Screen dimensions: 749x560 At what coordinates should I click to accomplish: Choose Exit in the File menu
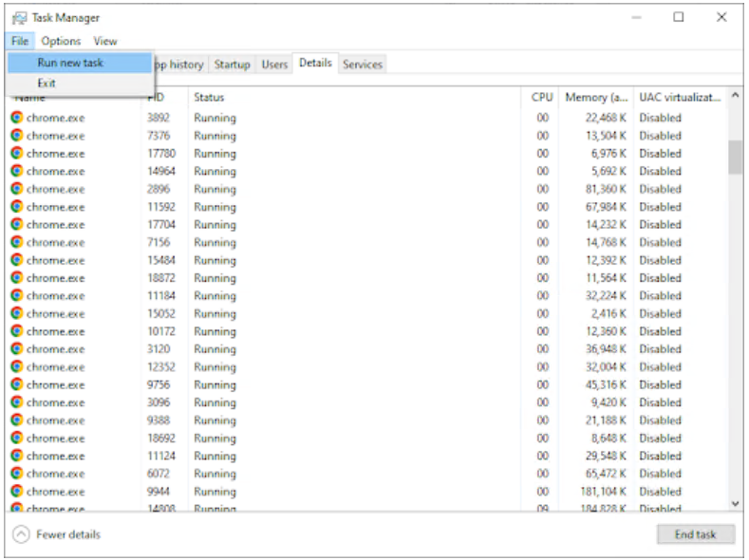tap(47, 84)
